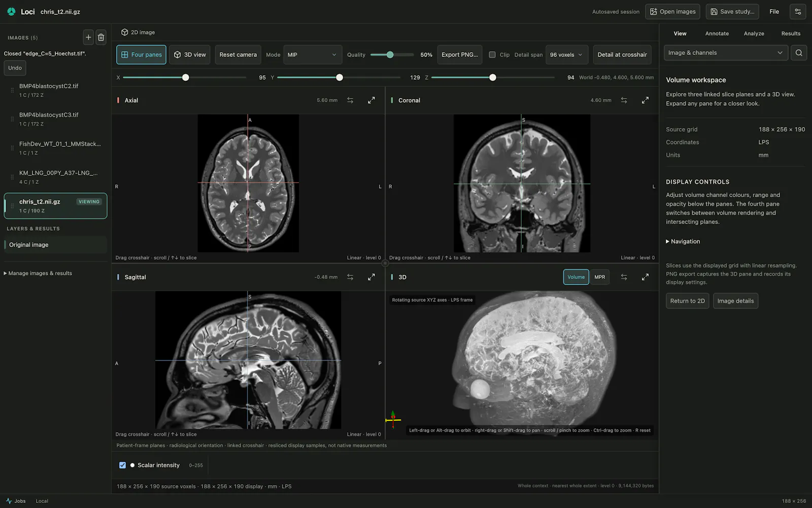
Task: Click drag handle of KM_LNG_00PY_A37-LNG
Action: [x=12, y=177]
